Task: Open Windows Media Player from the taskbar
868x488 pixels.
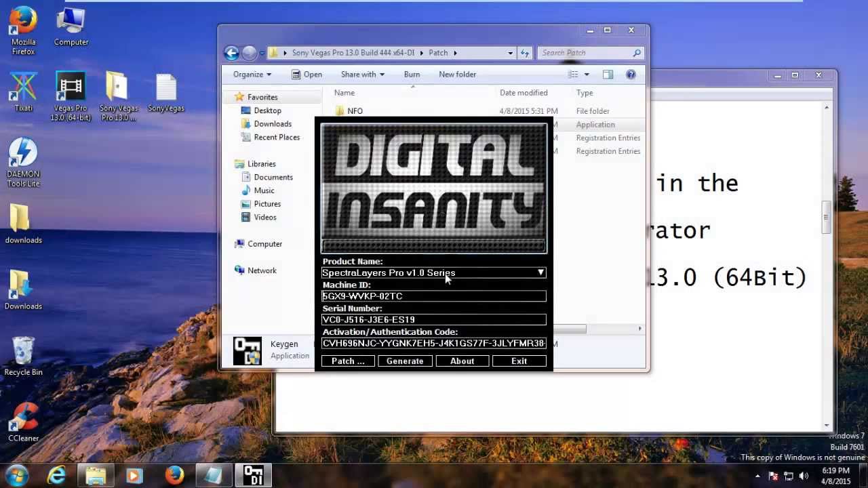Action: (134, 476)
